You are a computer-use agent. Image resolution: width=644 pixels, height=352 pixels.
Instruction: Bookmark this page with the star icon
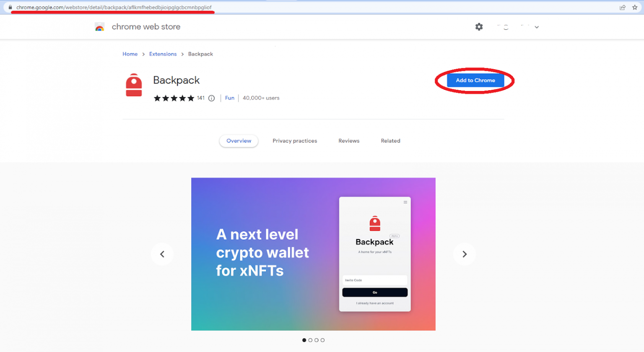(635, 8)
